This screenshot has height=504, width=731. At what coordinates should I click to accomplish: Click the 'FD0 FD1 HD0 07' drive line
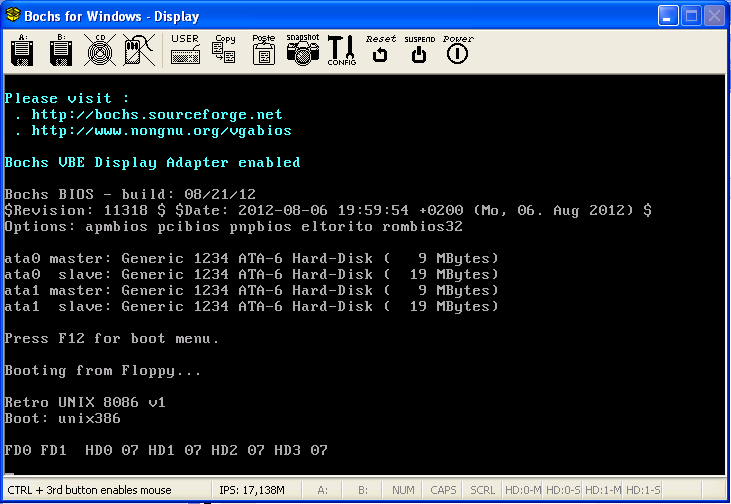(x=166, y=450)
